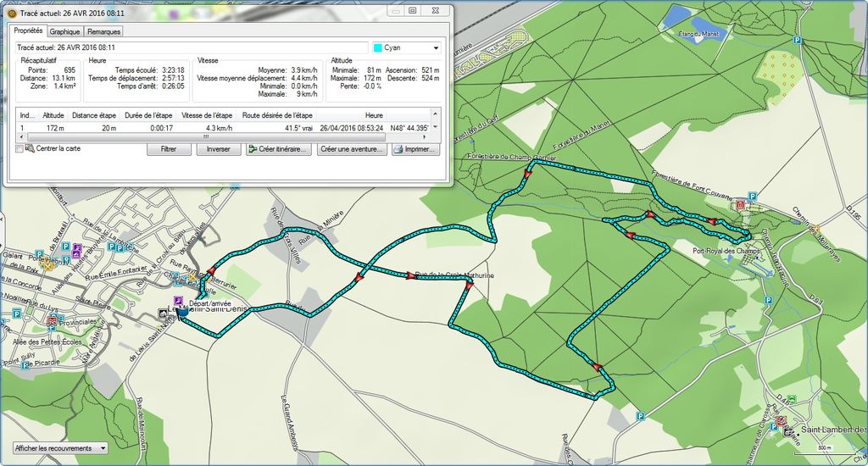Click the green icon north of Saint-Lambert

[x=793, y=399]
